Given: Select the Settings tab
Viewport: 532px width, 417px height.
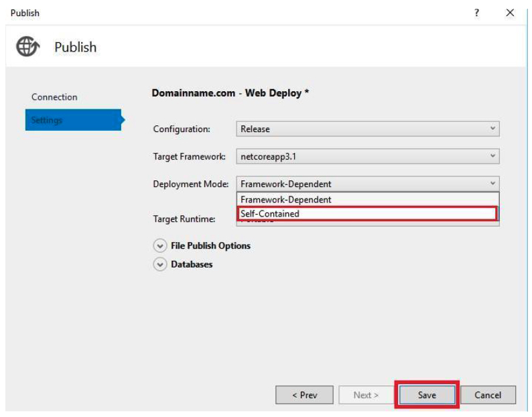Looking at the screenshot, I should [x=73, y=120].
